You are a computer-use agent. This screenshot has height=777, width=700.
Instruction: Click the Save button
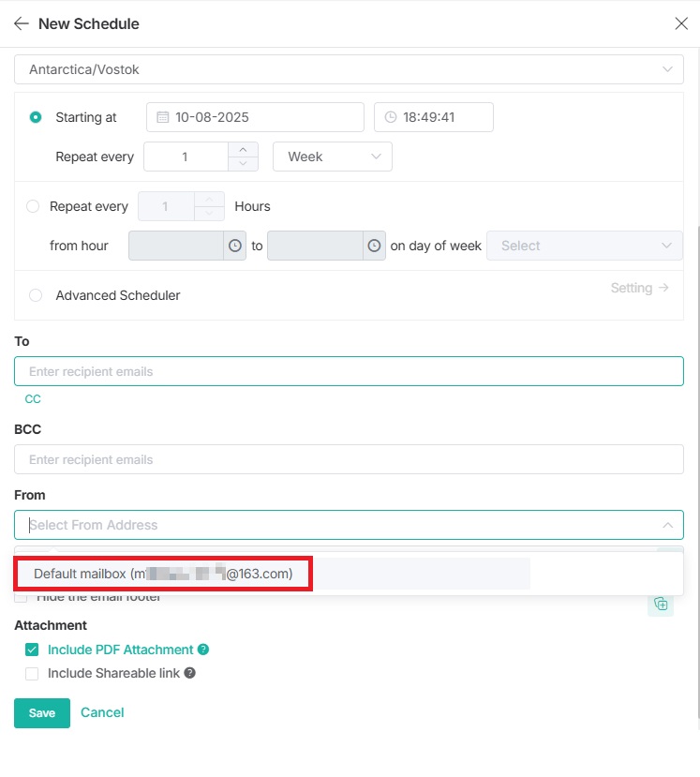(41, 712)
